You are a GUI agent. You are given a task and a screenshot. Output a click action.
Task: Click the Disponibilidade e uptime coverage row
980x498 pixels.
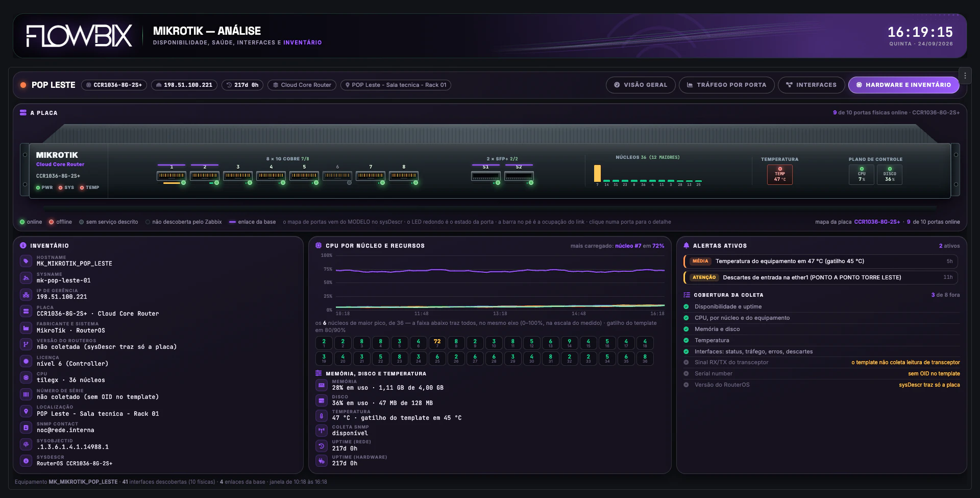[x=821, y=306]
